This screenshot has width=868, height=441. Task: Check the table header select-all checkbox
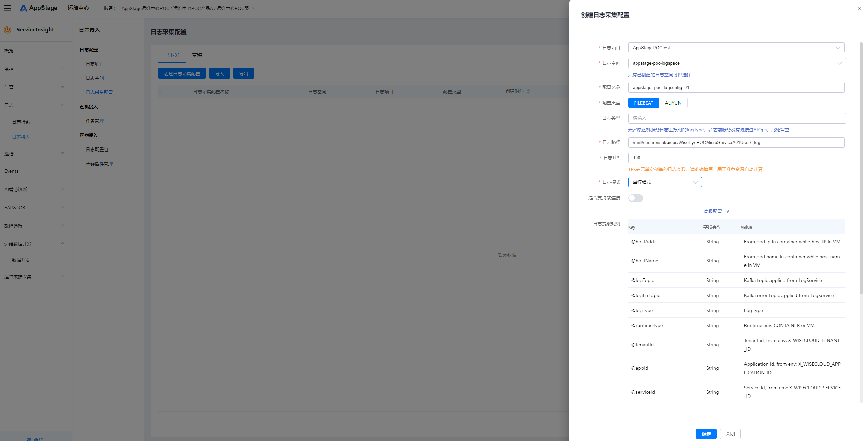[x=161, y=92]
